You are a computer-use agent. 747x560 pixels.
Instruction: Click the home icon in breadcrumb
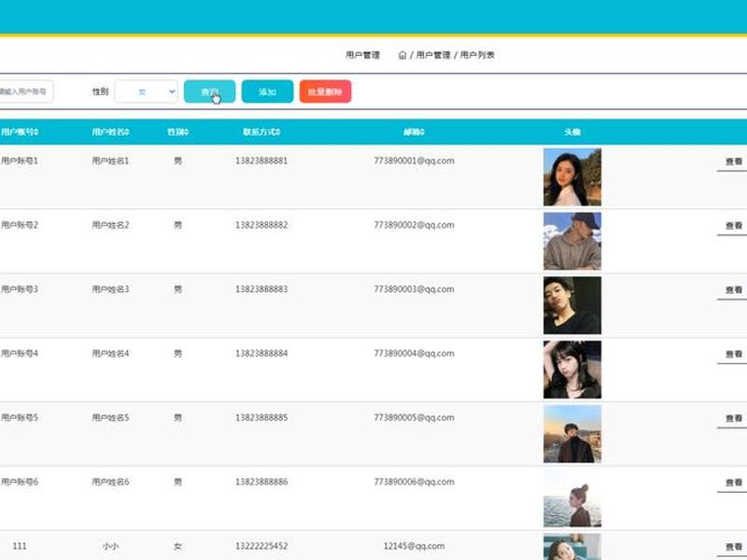pos(402,55)
